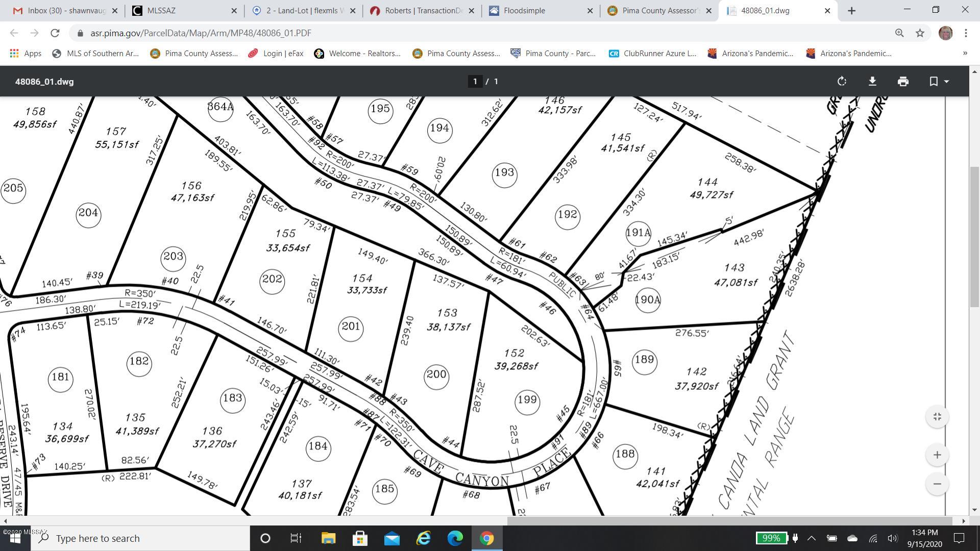The image size is (980, 551).
Task: Show hidden system tray icons
Action: (811, 538)
